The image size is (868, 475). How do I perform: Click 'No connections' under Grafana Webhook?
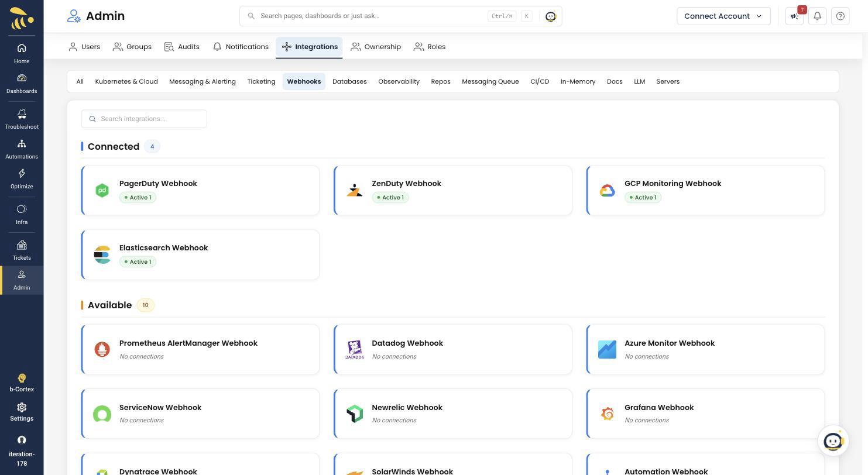(647, 420)
